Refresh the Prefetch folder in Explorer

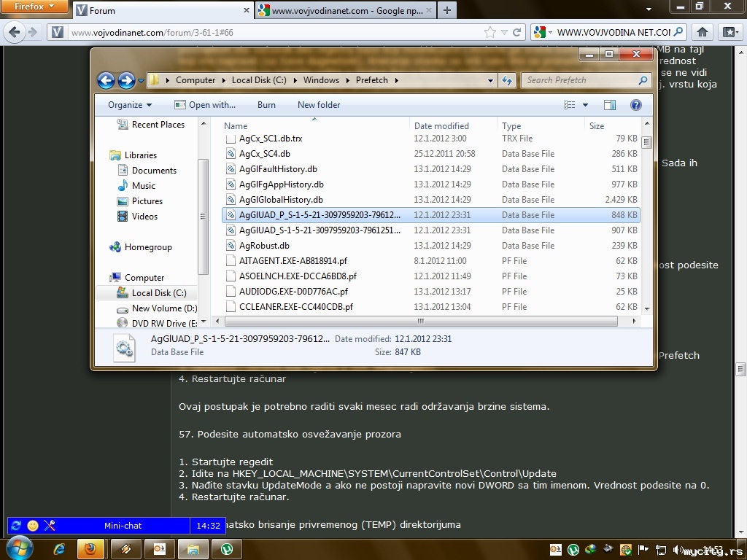pos(507,80)
